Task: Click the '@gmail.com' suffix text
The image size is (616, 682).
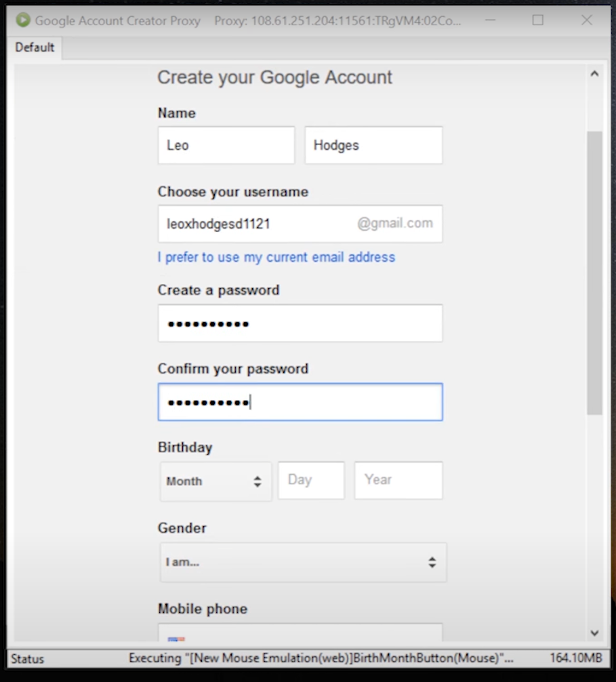Action: (394, 223)
